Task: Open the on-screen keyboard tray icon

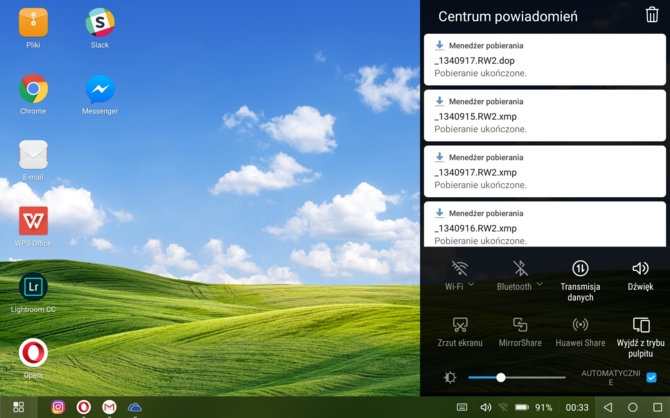Action: 462,407
